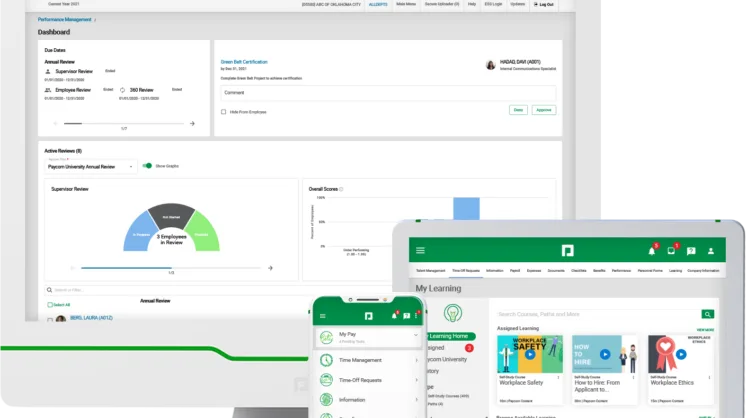Click the Overall Scores info icon
746x418 pixels.
(341, 189)
